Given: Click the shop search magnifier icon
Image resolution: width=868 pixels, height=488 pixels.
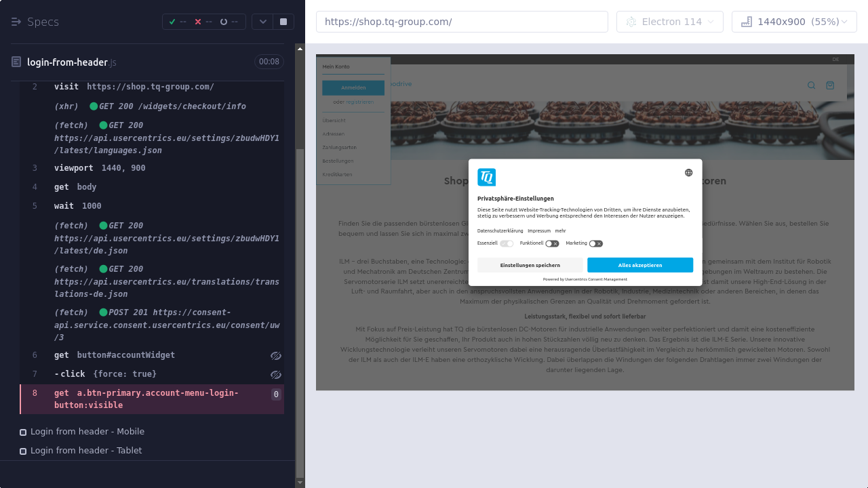Looking at the screenshot, I should (811, 85).
